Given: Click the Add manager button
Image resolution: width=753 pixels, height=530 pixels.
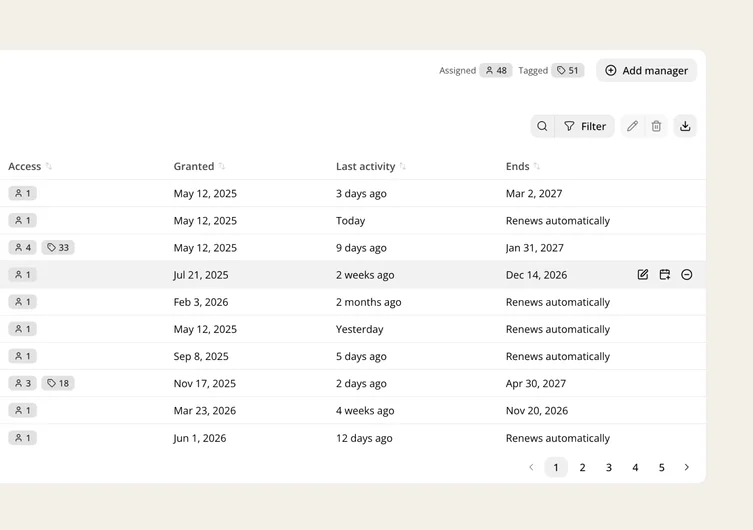Looking at the screenshot, I should 646,71.
